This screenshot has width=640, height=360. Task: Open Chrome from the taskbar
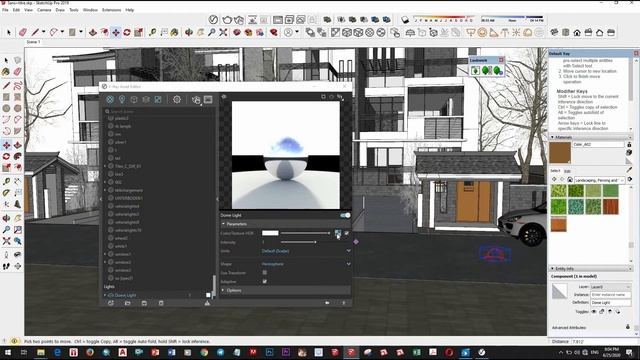click(x=204, y=352)
